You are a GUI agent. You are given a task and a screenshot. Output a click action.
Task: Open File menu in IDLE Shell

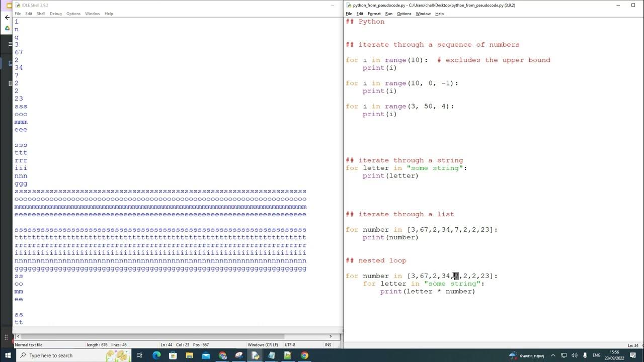pos(18,14)
